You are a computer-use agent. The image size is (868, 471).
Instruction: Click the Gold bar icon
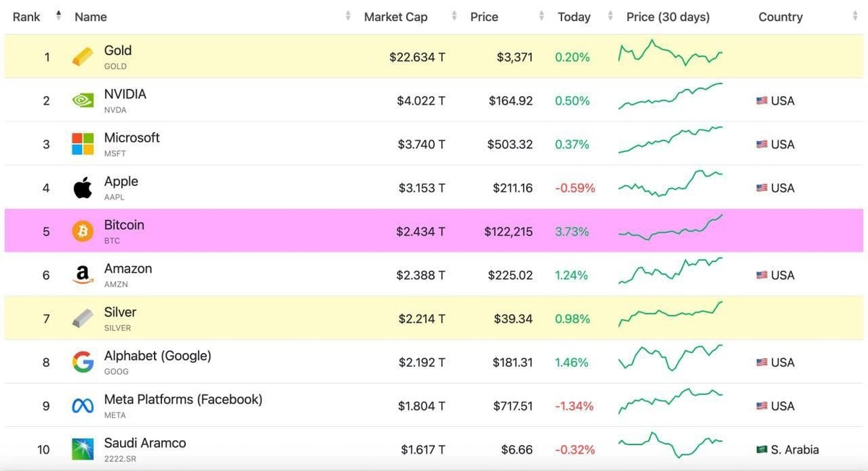pyautogui.click(x=82, y=56)
